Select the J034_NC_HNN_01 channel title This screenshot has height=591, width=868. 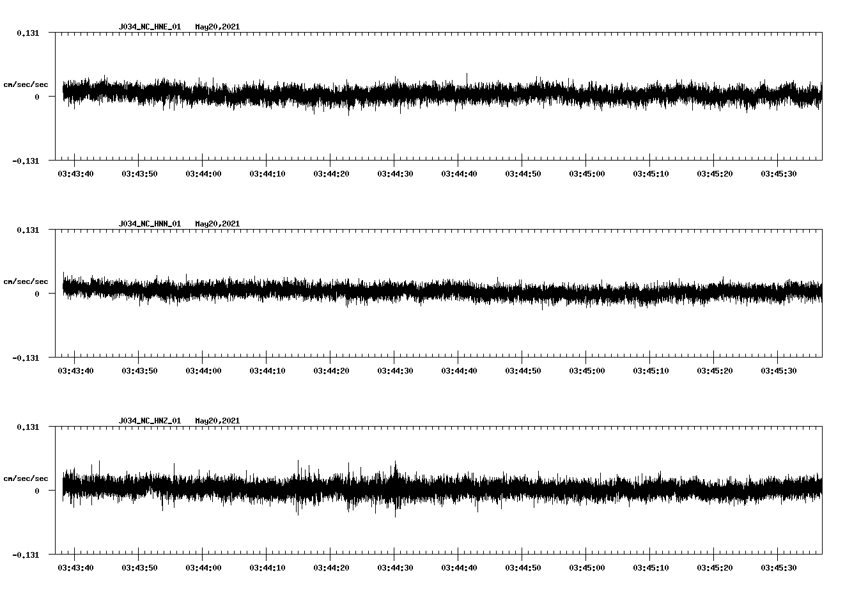149,224
